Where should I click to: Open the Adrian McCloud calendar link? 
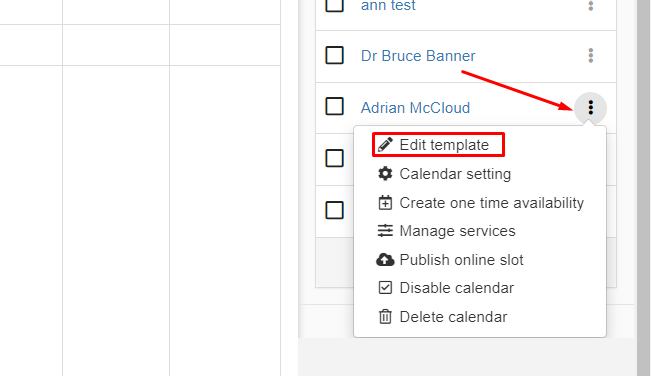pos(415,108)
